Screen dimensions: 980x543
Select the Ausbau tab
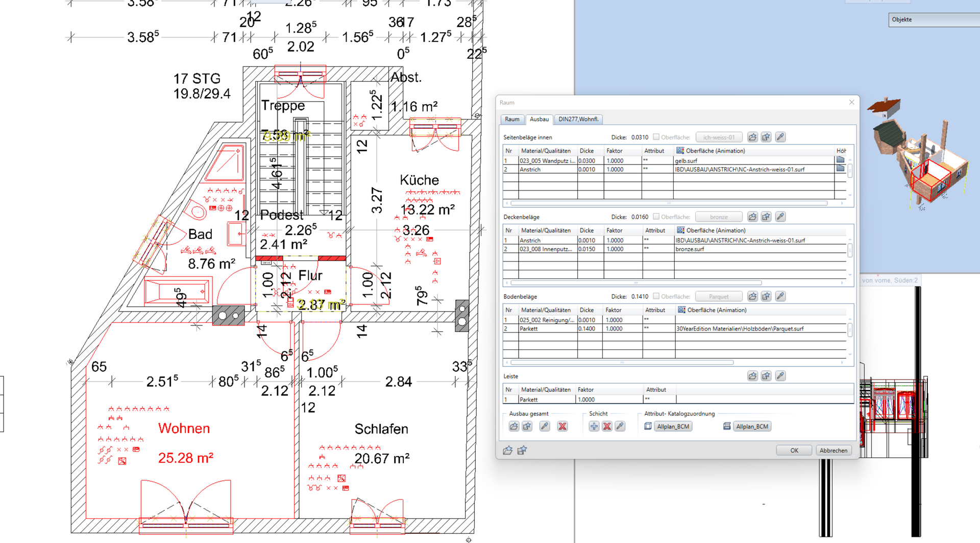coord(539,119)
